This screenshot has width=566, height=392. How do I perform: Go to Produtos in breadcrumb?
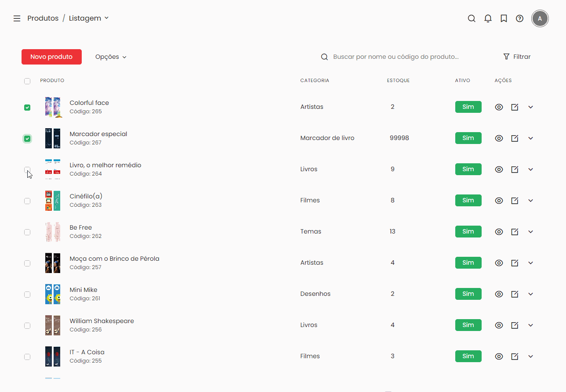tap(43, 18)
